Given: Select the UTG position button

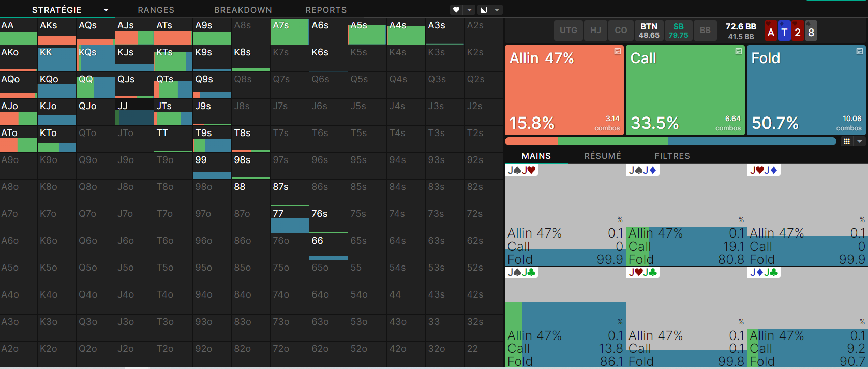Looking at the screenshot, I should [x=568, y=31].
